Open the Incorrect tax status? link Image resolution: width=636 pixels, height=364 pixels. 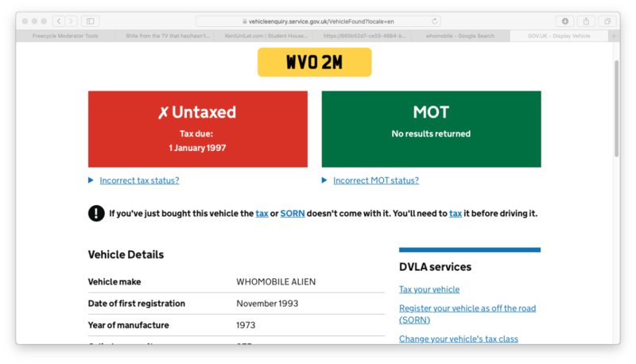point(140,180)
